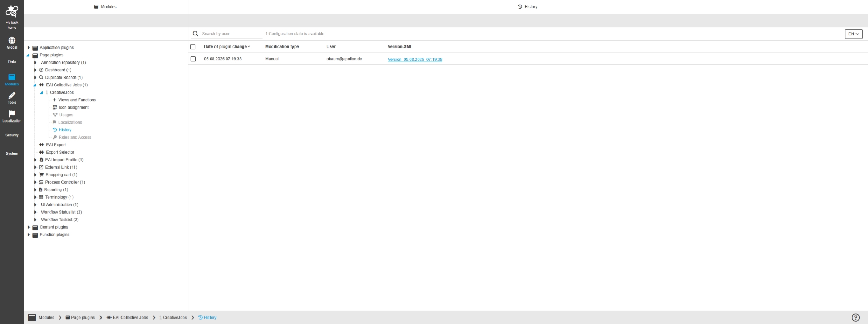The image size is (868, 324).
Task: Click the Fly back home bee icon
Action: click(12, 11)
